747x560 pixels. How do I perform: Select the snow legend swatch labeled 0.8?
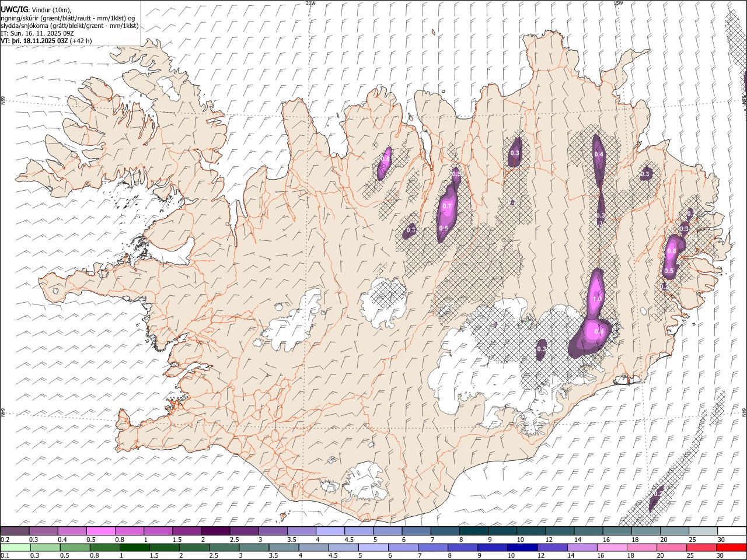(x=130, y=531)
